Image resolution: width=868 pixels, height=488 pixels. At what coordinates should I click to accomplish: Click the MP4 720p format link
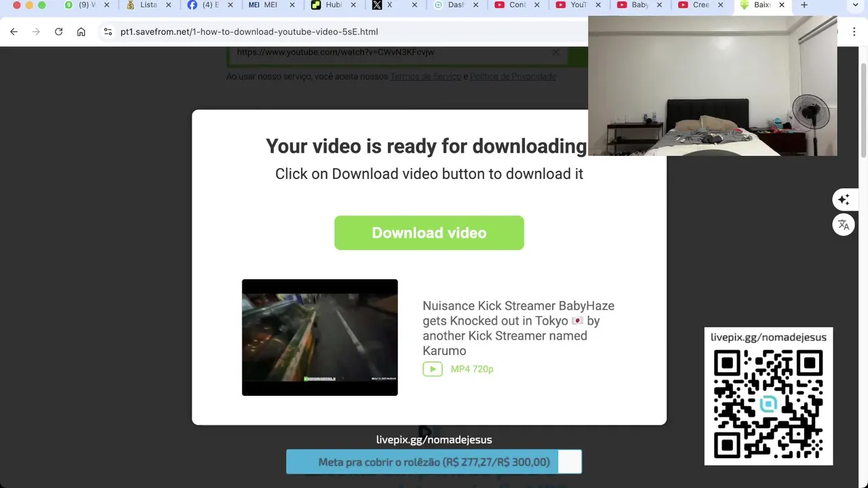(472, 369)
